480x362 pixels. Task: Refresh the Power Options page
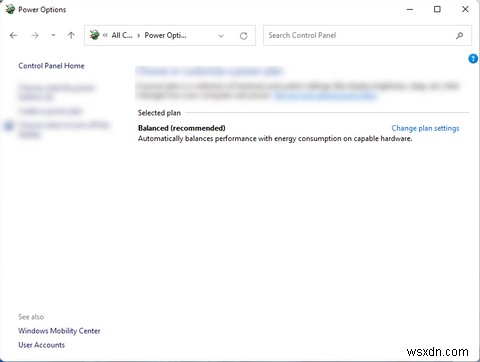(244, 36)
